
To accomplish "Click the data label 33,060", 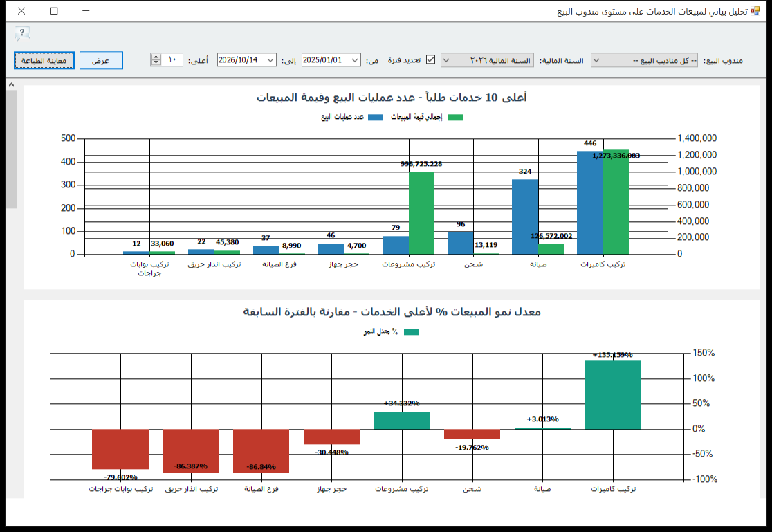I will click(163, 244).
